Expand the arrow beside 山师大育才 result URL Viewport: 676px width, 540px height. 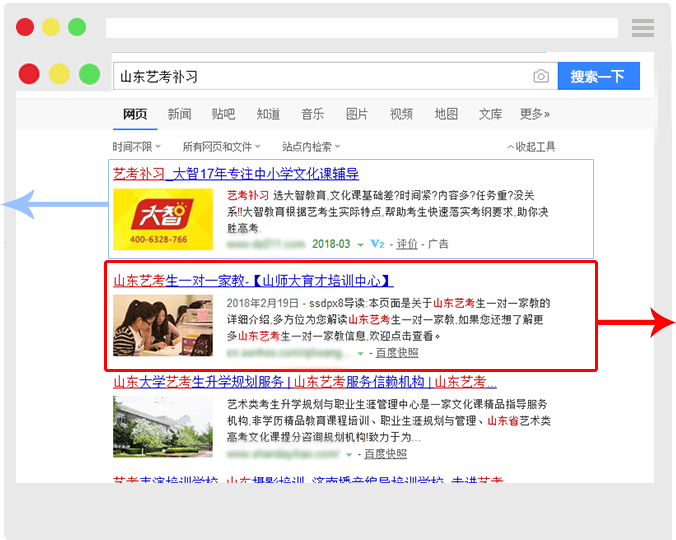point(360,353)
